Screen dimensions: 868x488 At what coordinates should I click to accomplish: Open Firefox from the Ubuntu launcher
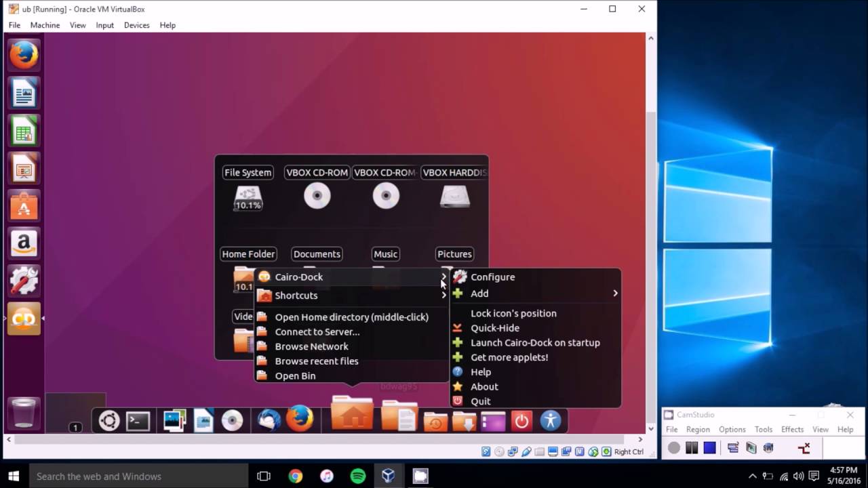24,55
